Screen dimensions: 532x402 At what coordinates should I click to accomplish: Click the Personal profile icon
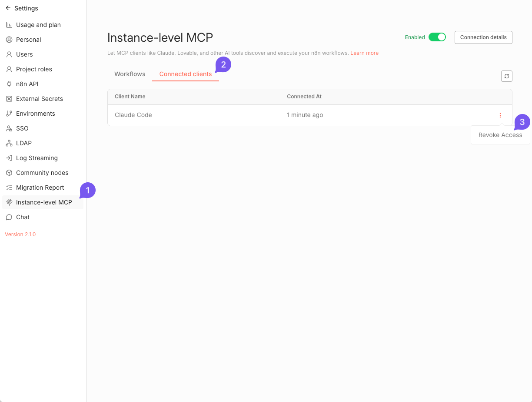8,40
